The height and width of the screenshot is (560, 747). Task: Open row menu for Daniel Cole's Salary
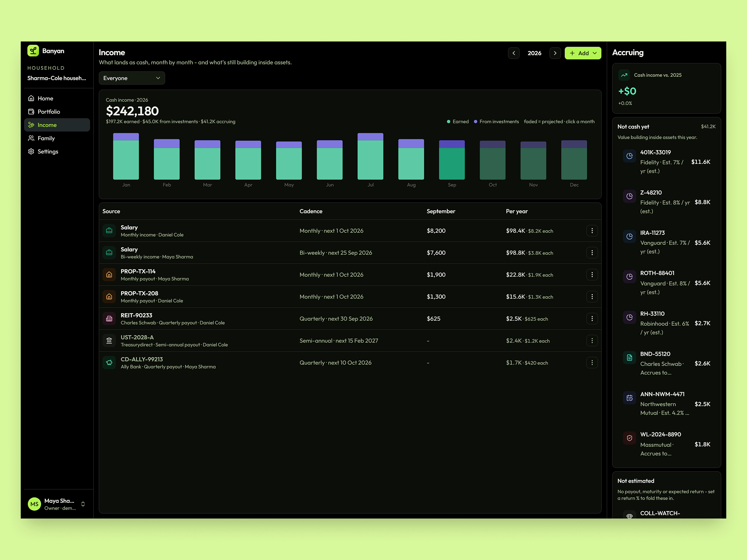(x=592, y=231)
